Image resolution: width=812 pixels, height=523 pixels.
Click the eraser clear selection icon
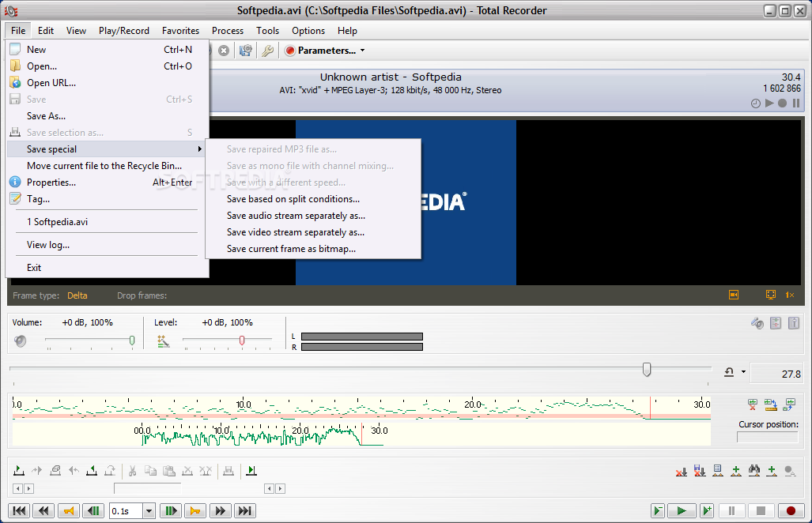[x=55, y=470]
